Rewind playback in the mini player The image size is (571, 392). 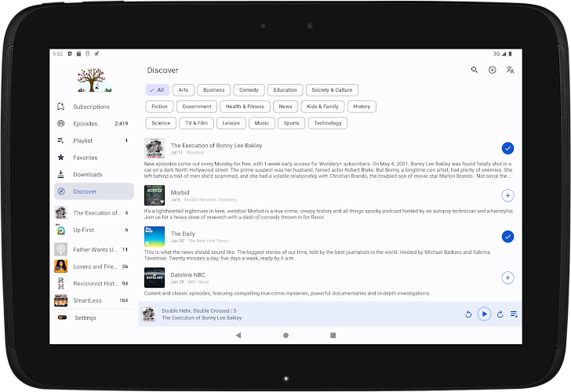tap(468, 314)
